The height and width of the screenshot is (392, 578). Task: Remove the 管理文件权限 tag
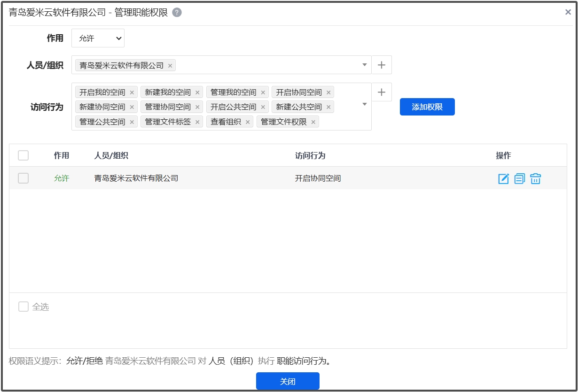coord(313,123)
